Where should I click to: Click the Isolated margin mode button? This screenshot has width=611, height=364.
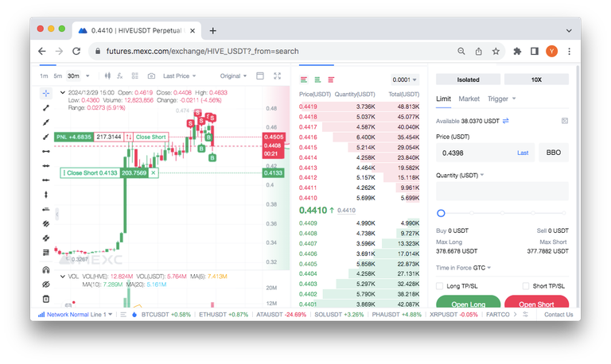(x=468, y=79)
